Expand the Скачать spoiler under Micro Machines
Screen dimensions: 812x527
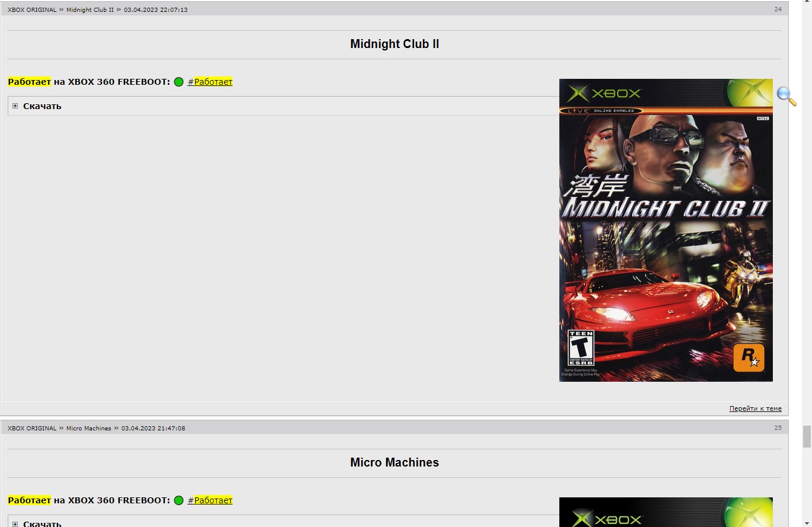(x=15, y=524)
